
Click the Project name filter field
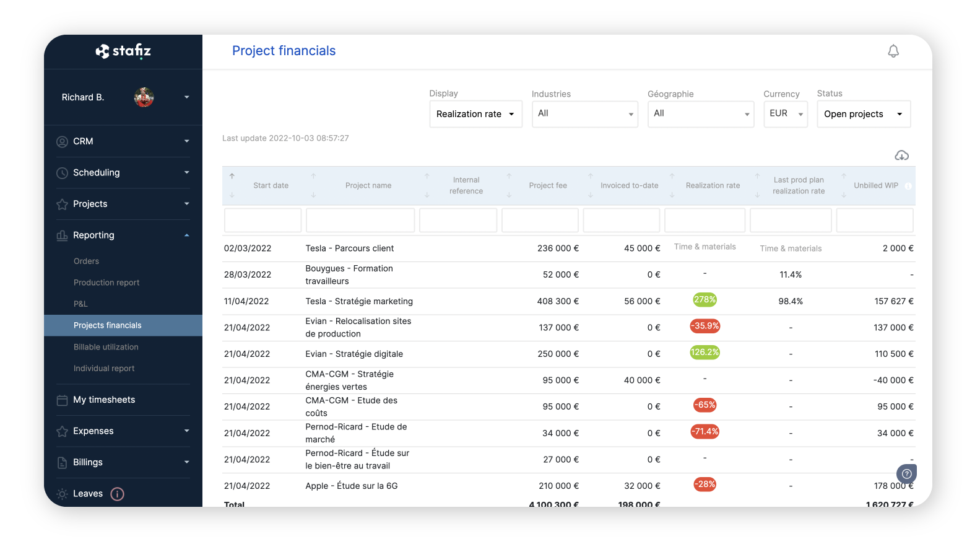point(360,221)
